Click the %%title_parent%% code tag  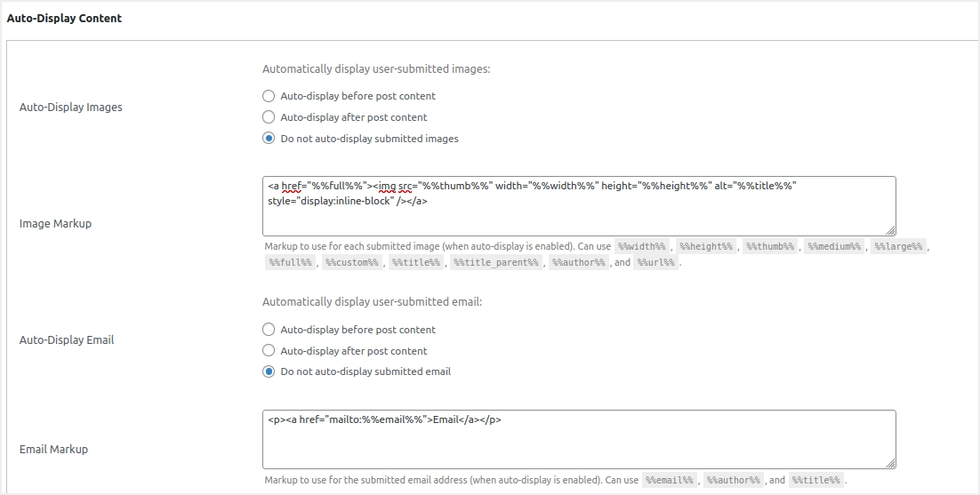[496, 262]
